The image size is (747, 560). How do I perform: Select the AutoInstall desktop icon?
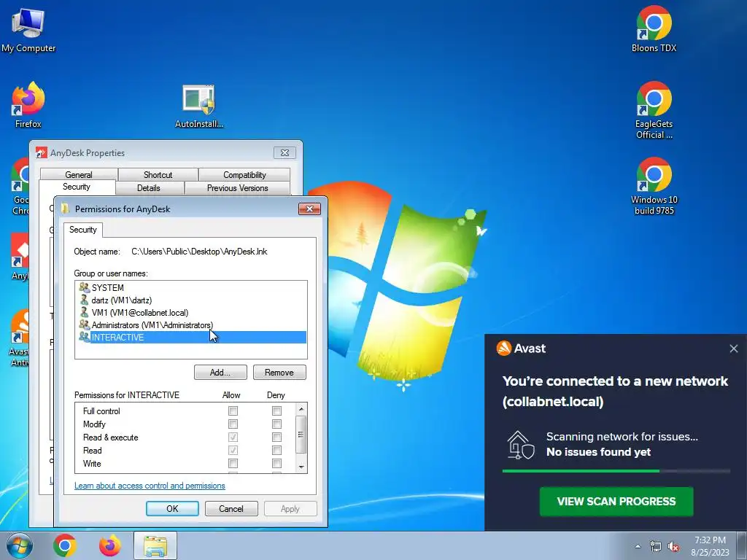click(198, 106)
